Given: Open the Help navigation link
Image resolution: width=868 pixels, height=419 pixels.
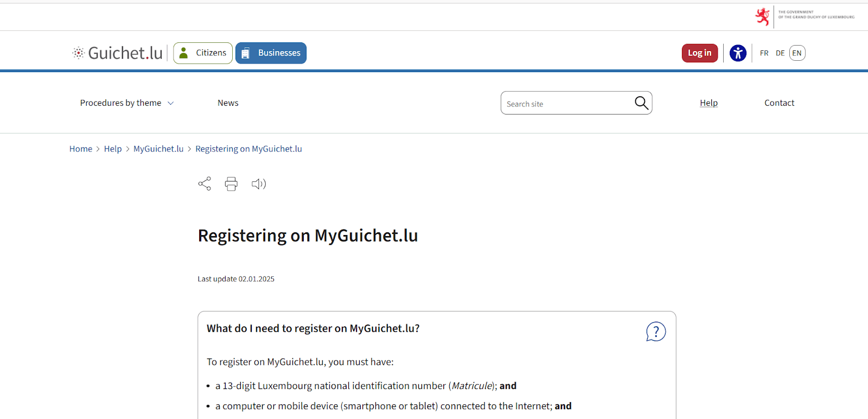Looking at the screenshot, I should (709, 103).
